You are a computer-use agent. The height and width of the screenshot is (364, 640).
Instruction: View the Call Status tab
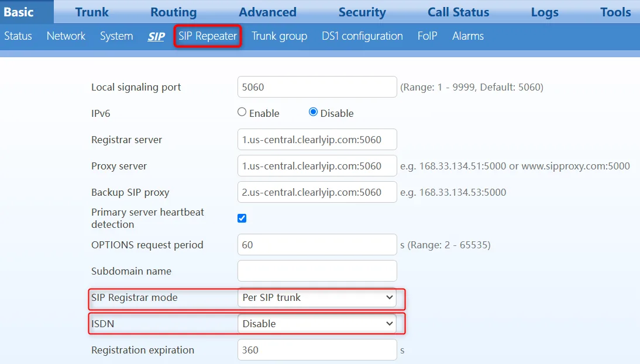[459, 12]
